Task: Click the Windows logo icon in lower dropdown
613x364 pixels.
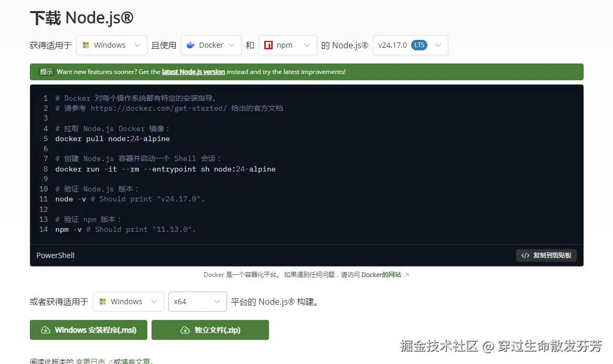Action: pos(102,302)
